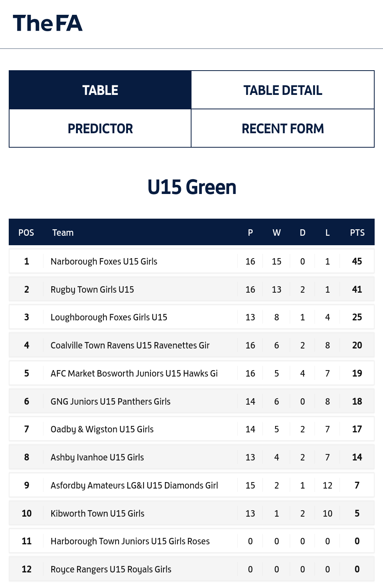The width and height of the screenshot is (383, 588).
Task: Select Kibworth Town U15 Girls
Action: [x=98, y=514]
